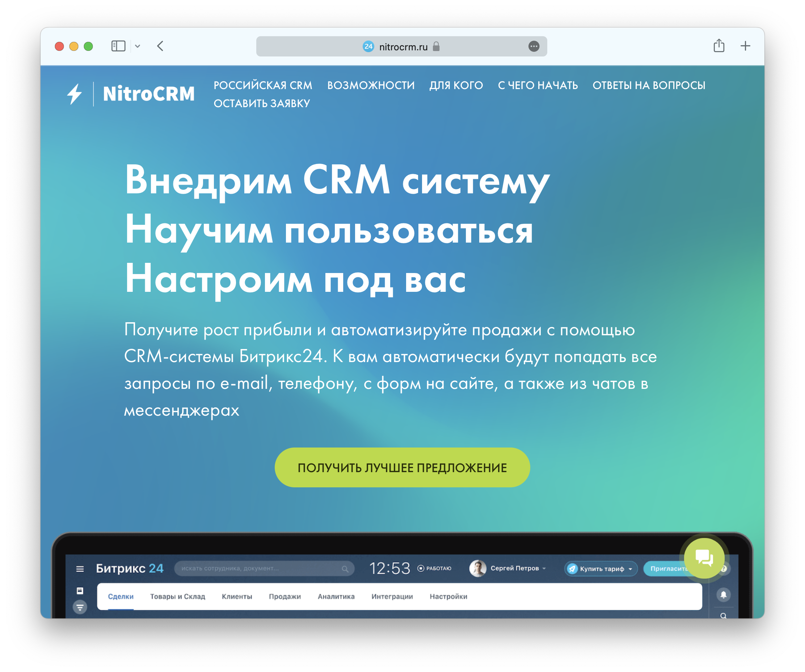The width and height of the screenshot is (805, 672).
Task: Open the ОТВЕТЫ НА ВОПРОСЫ menu item
Action: click(x=649, y=85)
